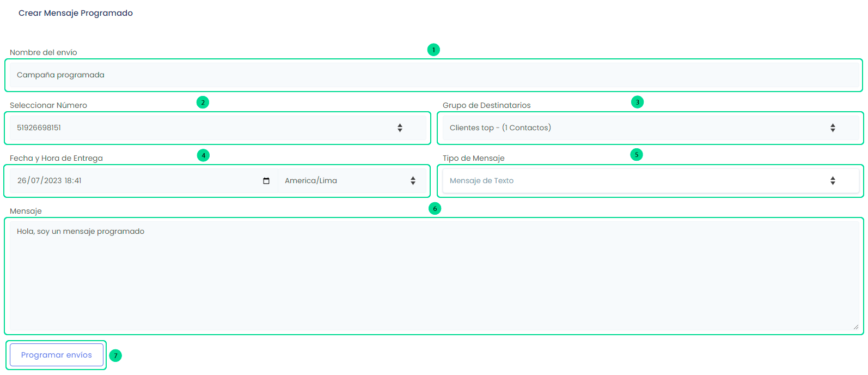
Task: Click the green step 3 badge
Action: click(x=637, y=102)
